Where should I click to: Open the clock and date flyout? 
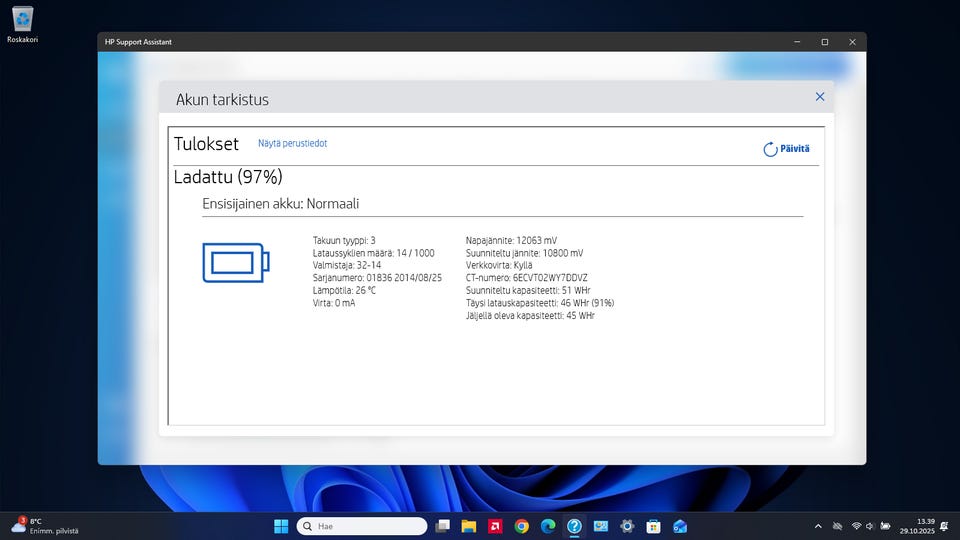point(915,526)
